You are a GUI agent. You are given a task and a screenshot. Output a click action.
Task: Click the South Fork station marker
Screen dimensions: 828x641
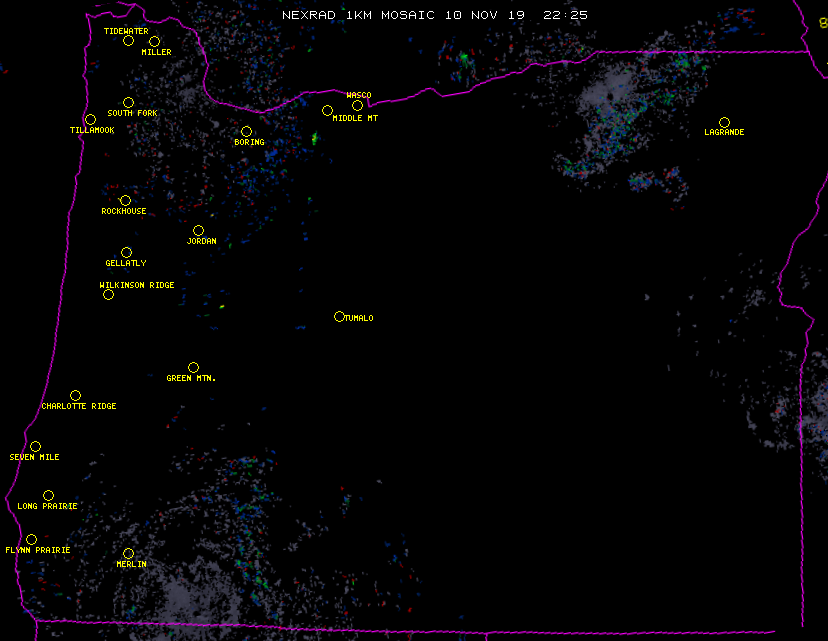[x=128, y=102]
